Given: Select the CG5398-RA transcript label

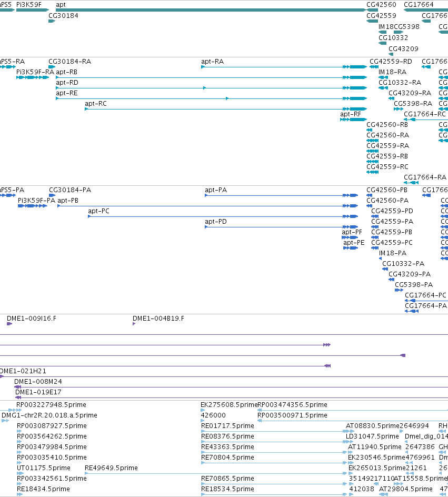Looking at the screenshot, I should click(413, 103).
